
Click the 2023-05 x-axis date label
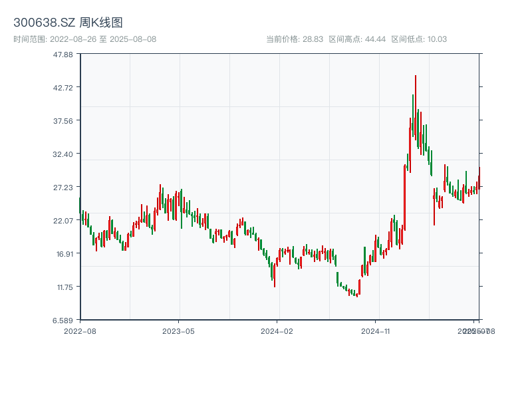178,331
